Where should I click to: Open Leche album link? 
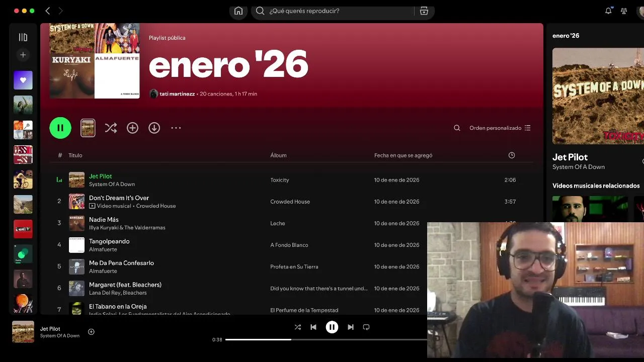pos(278,223)
